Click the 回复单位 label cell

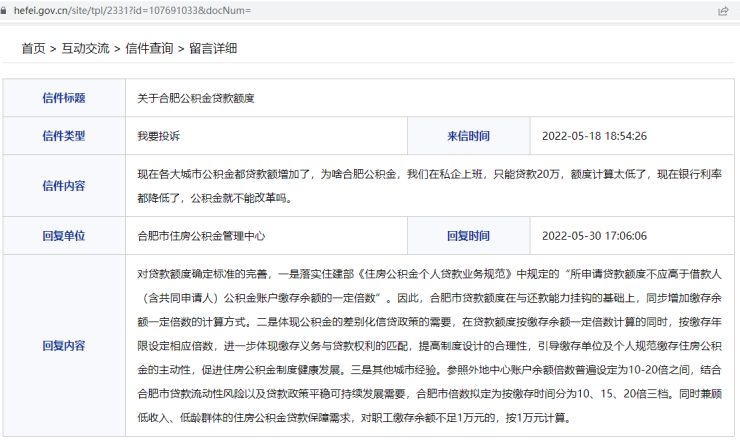pos(63,236)
